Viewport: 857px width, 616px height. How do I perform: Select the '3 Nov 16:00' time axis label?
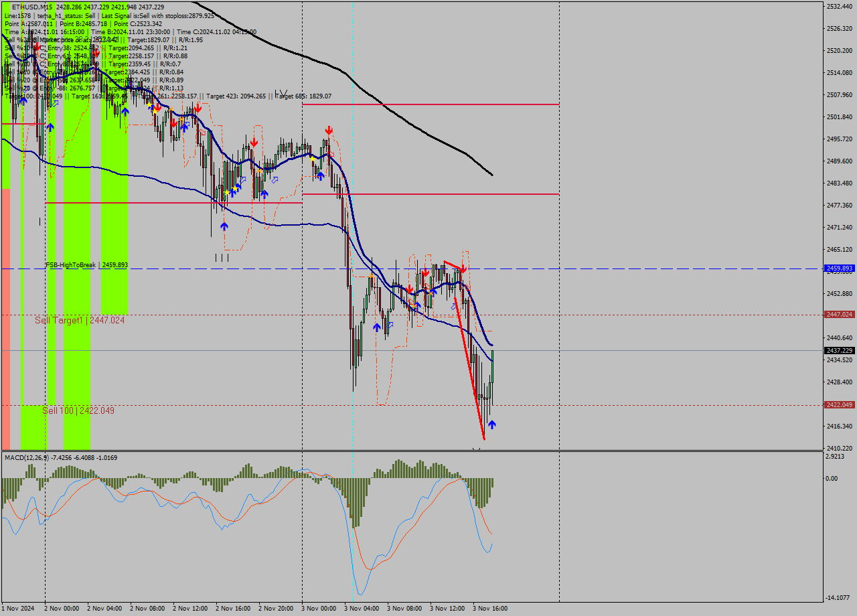(x=490, y=609)
